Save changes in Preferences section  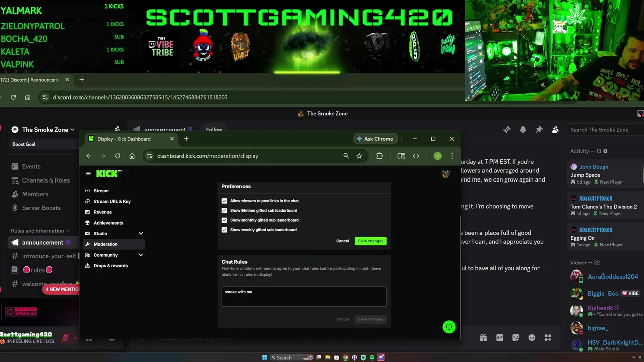370,241
